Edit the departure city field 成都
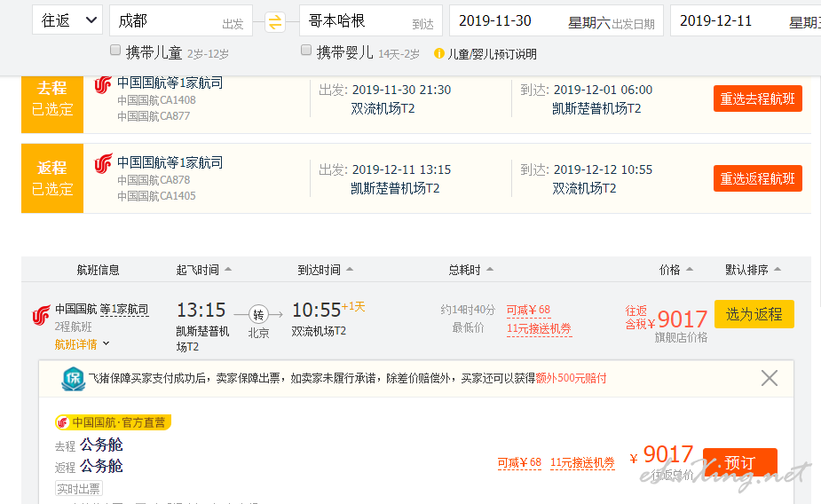821x504 pixels. (x=181, y=20)
